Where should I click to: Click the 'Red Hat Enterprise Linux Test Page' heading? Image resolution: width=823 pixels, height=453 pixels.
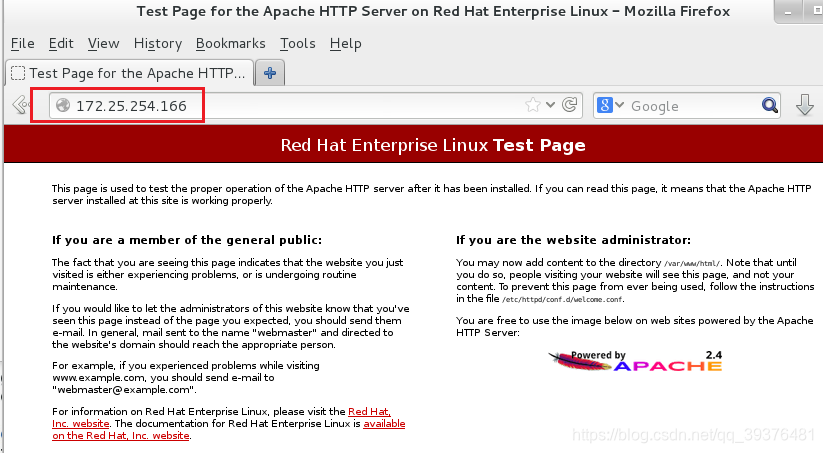pos(433,145)
